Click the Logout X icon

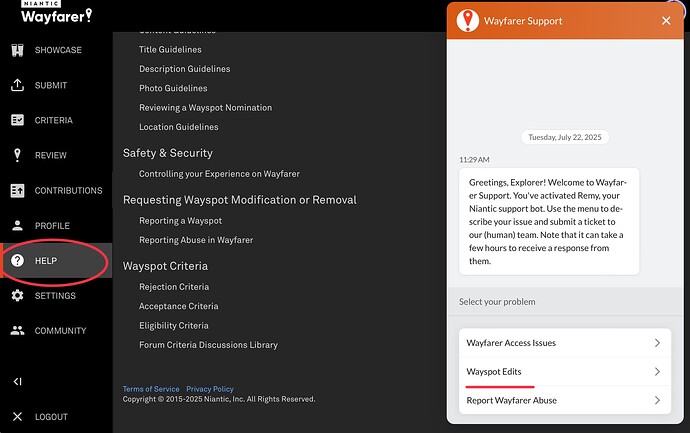pyautogui.click(x=17, y=416)
